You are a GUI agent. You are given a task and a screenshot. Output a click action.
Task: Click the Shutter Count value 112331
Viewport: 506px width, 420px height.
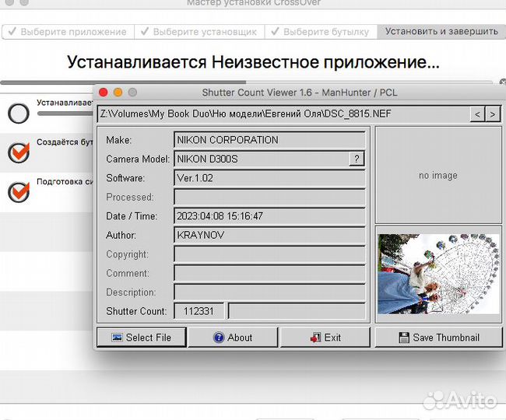[199, 311]
